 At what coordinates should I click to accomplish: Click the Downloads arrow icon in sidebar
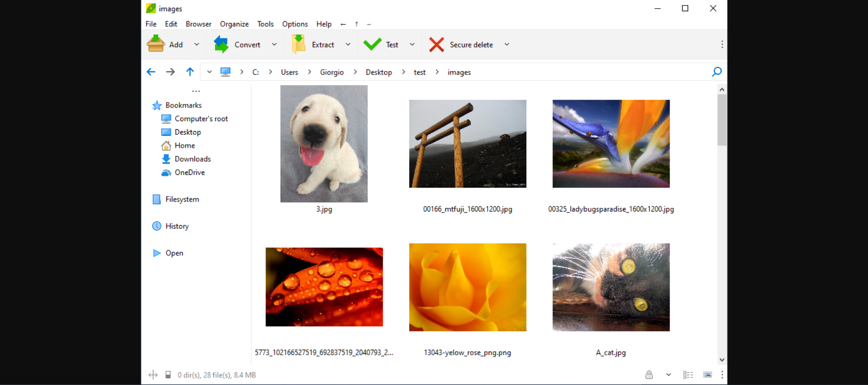coord(166,159)
